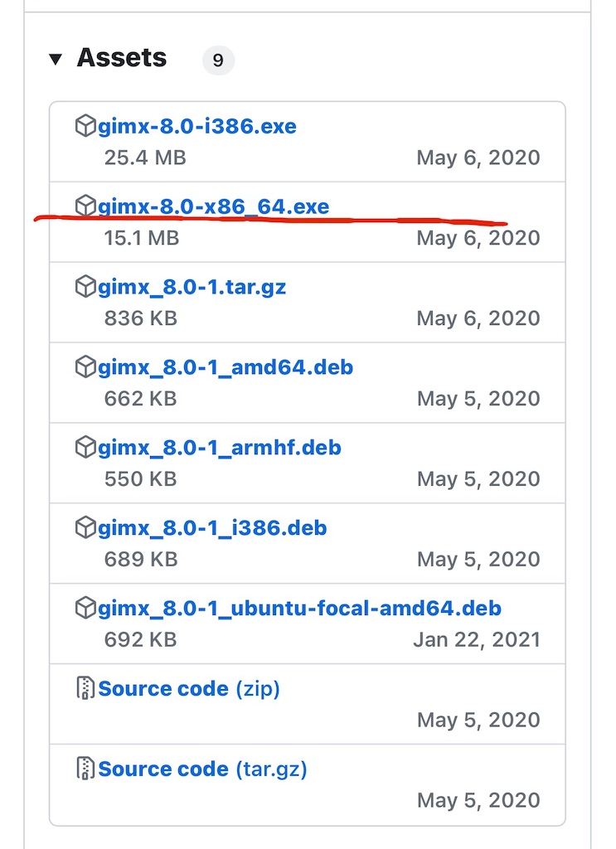Click the package icon beside gimx_8.0-1.tar.gz

point(85,287)
